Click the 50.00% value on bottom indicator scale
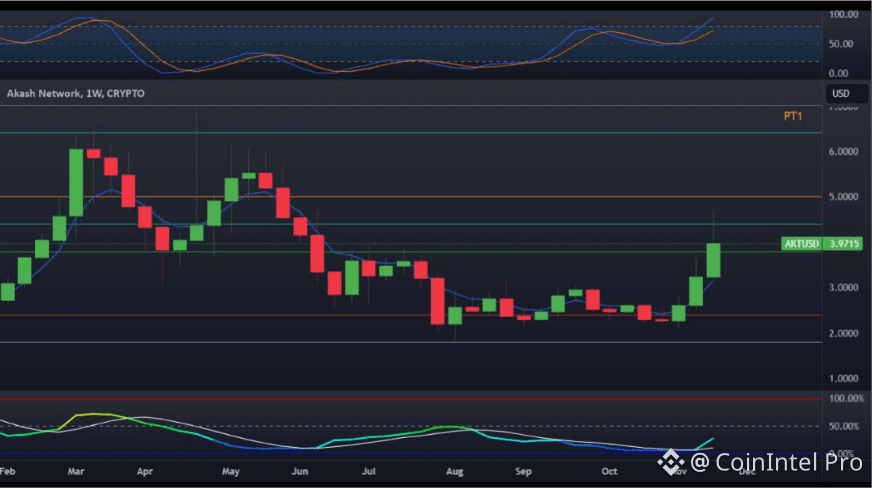 coord(844,426)
